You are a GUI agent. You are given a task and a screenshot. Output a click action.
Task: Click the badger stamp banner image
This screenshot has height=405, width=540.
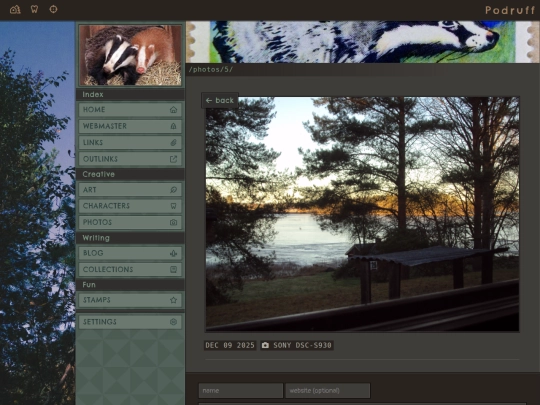point(363,42)
